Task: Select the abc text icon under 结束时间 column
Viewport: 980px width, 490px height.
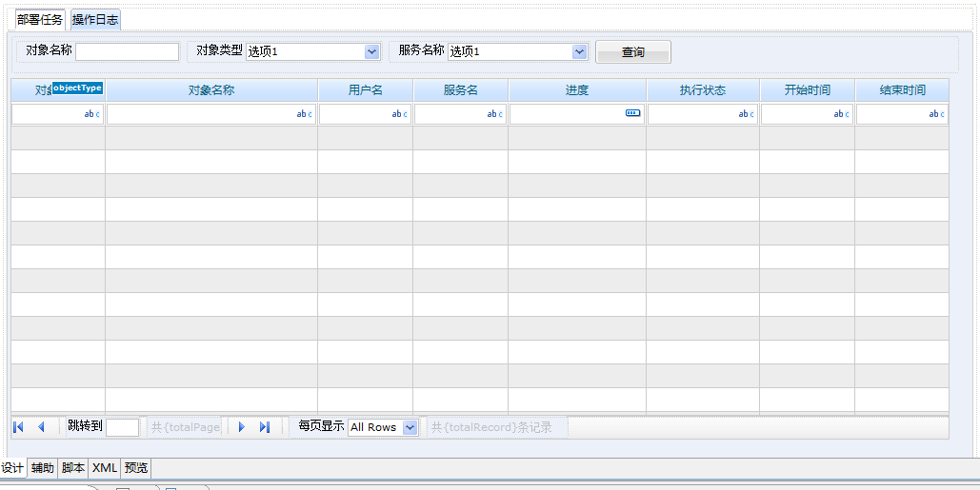Action: 935,113
